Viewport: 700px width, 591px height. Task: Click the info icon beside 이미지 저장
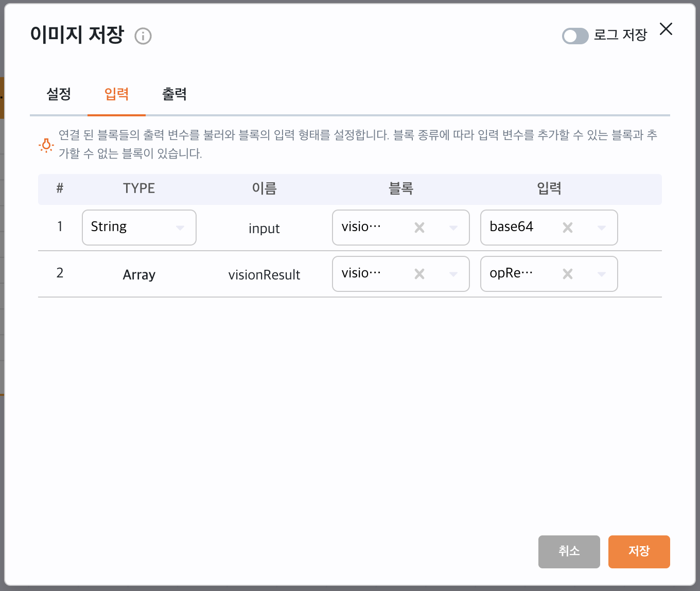pyautogui.click(x=143, y=36)
